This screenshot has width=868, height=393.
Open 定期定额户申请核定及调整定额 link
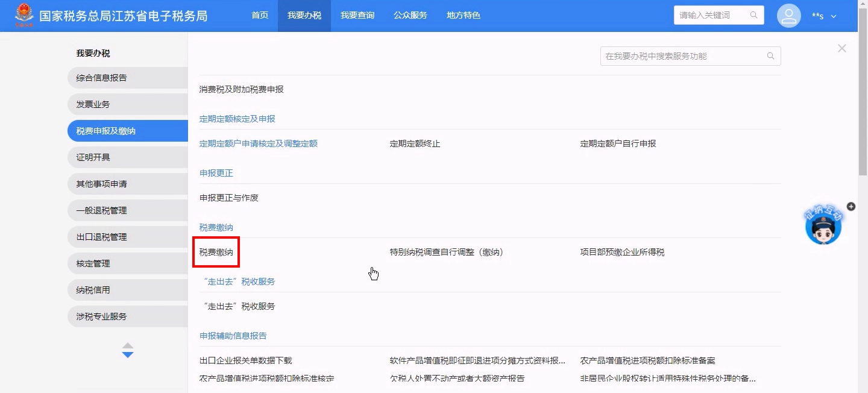(258, 143)
